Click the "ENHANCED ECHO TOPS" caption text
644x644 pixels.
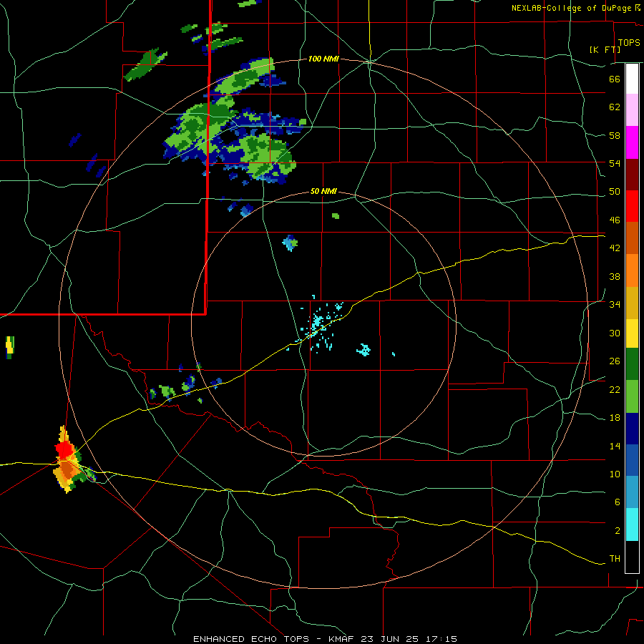(x=251, y=639)
